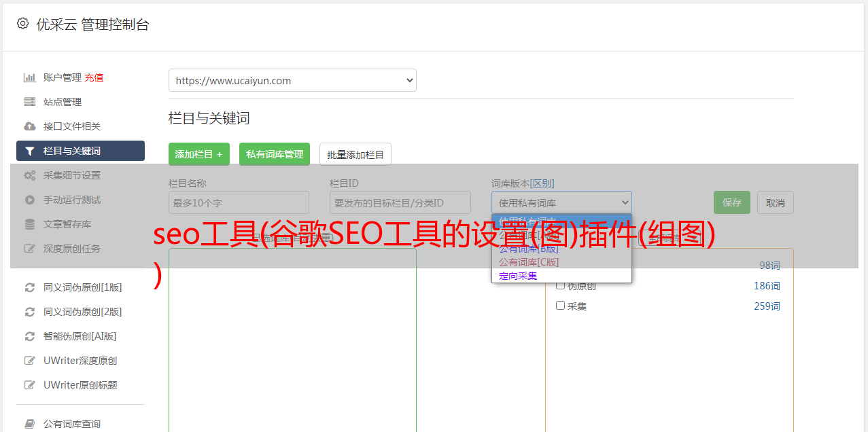Focus the 栏目名称 input field

[x=239, y=202]
